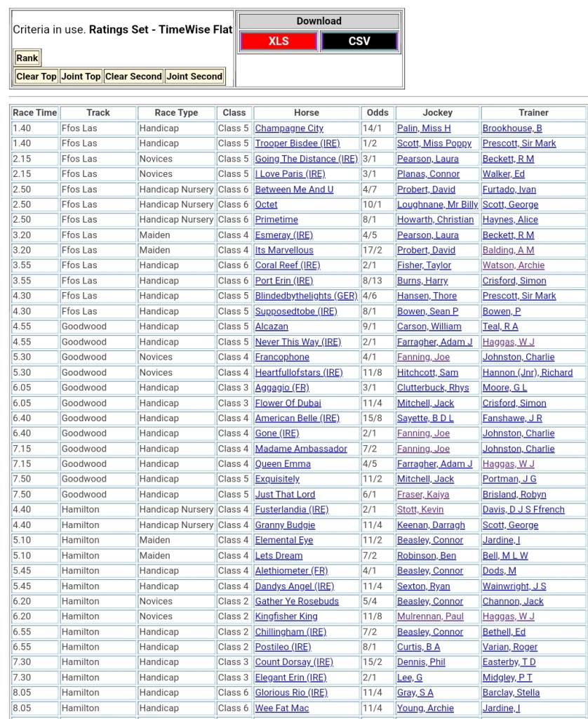Open horse Madame Ambassador link
The image size is (588, 719).
[x=300, y=449]
